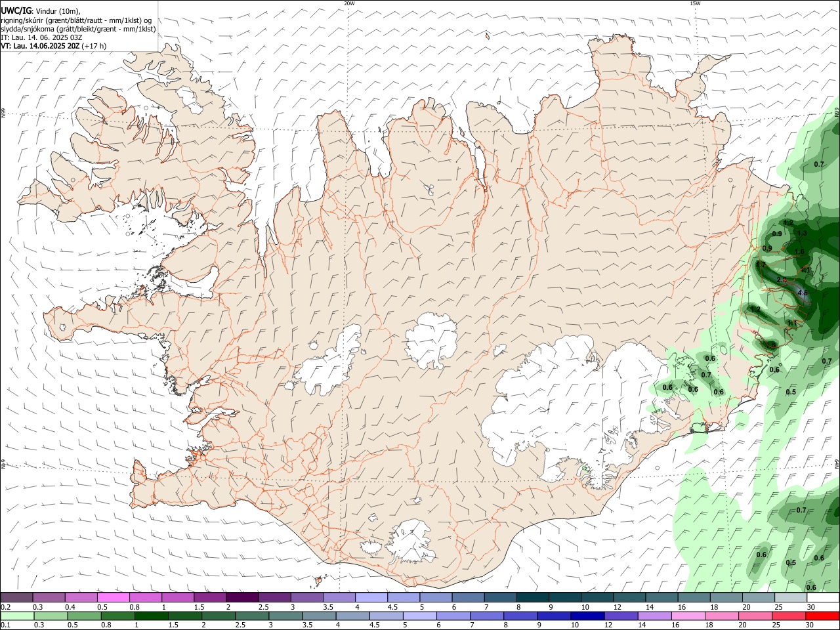The image size is (840, 630).
Task: Click the 3.5 grey-blue swatch, lower legend row
Action: 320,616
